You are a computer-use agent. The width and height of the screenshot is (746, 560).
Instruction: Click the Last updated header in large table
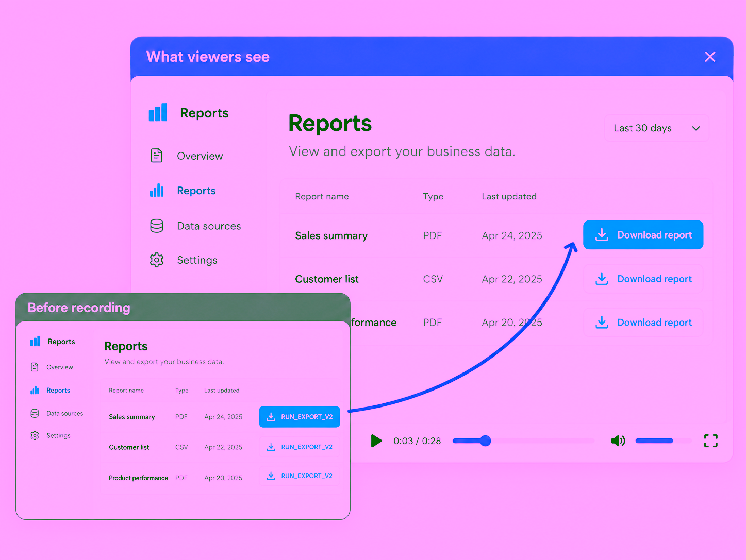coord(509,196)
